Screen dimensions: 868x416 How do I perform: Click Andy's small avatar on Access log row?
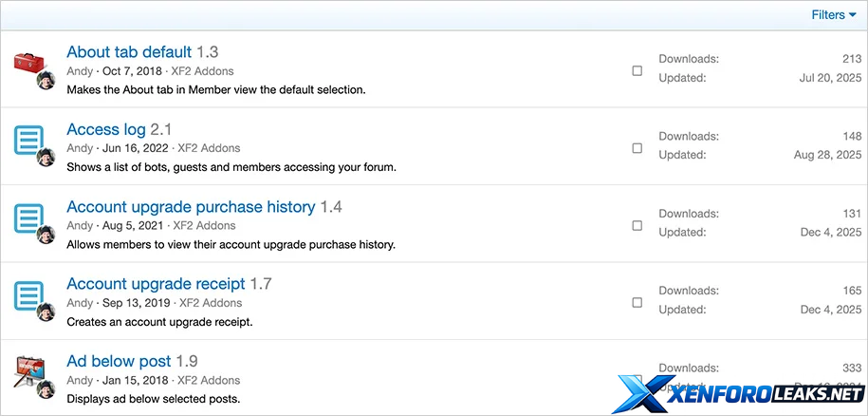pyautogui.click(x=46, y=158)
